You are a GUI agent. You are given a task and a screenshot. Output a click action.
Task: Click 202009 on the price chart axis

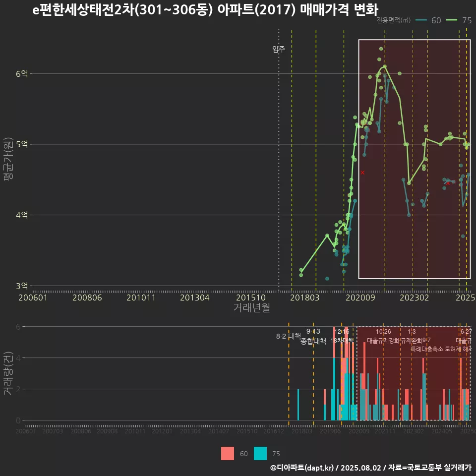tap(360, 297)
